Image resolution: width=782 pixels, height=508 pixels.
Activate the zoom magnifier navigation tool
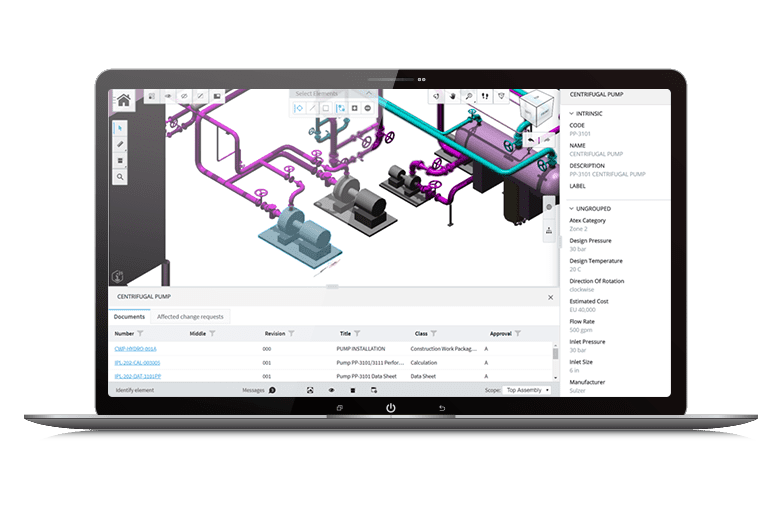coord(469,97)
